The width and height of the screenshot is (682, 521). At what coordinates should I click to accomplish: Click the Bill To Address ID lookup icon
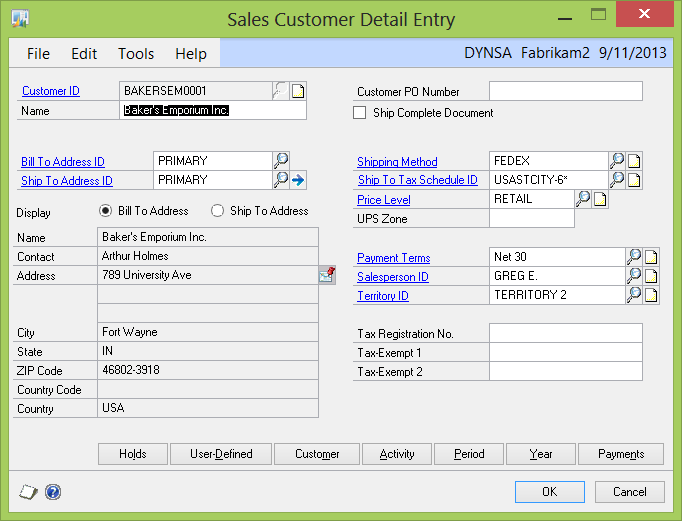point(281,161)
